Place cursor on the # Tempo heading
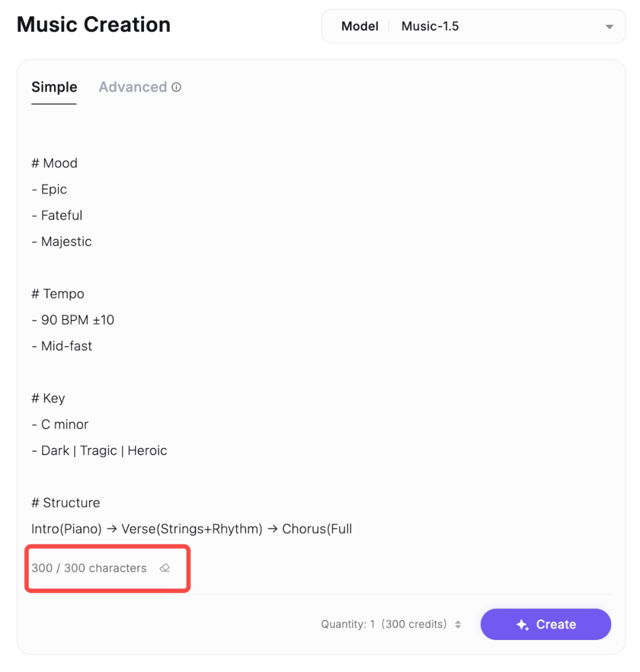Screen dimensions: 640x672 pyautogui.click(x=58, y=293)
